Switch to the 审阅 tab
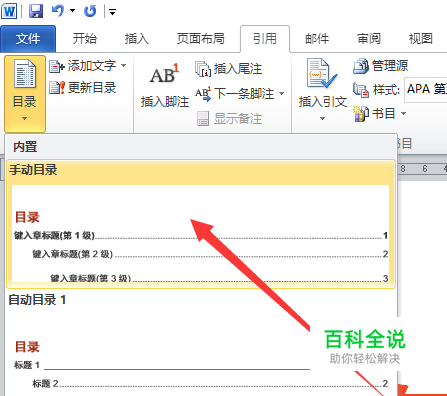447x396 pixels. (369, 39)
